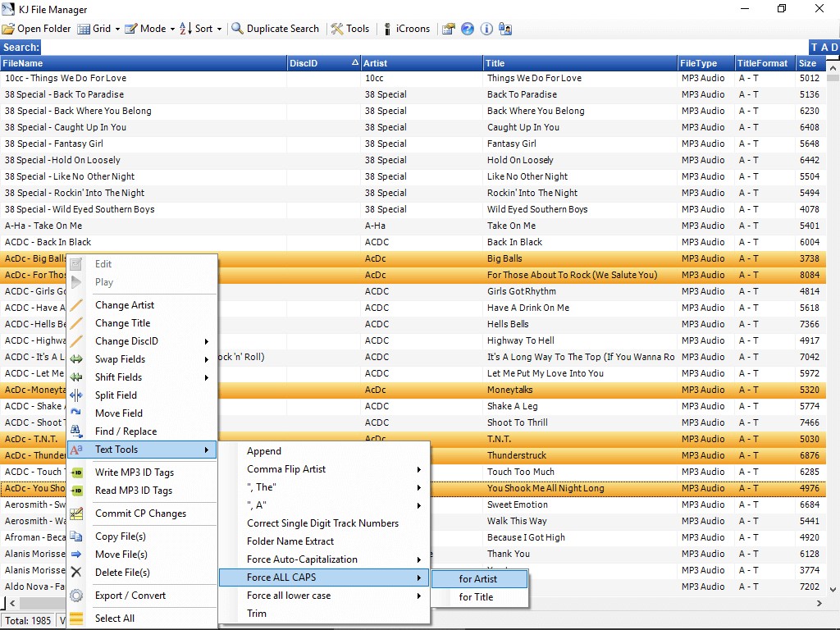The image size is (840, 630).
Task: Click the Info circle icon on the toolbar
Action: 486,28
